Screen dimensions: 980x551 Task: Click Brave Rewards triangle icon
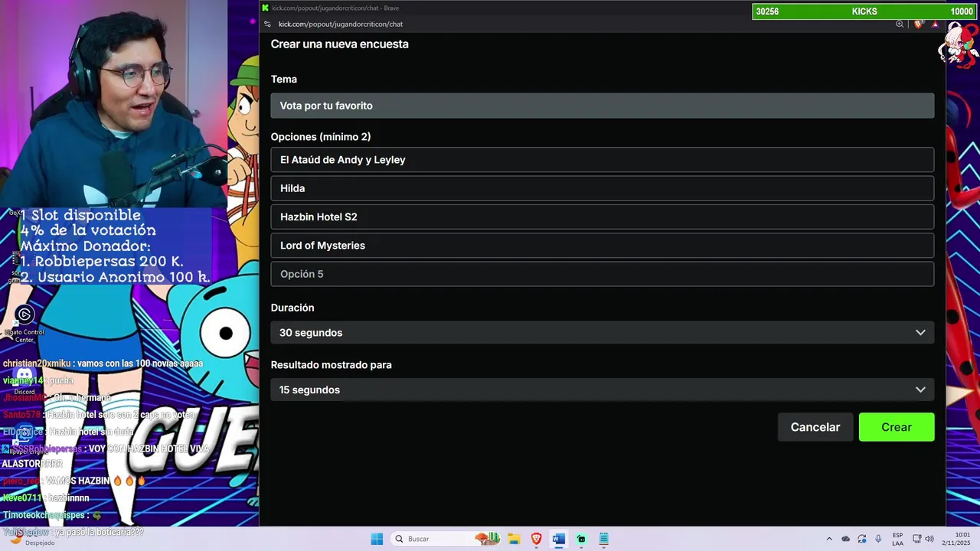(x=935, y=24)
